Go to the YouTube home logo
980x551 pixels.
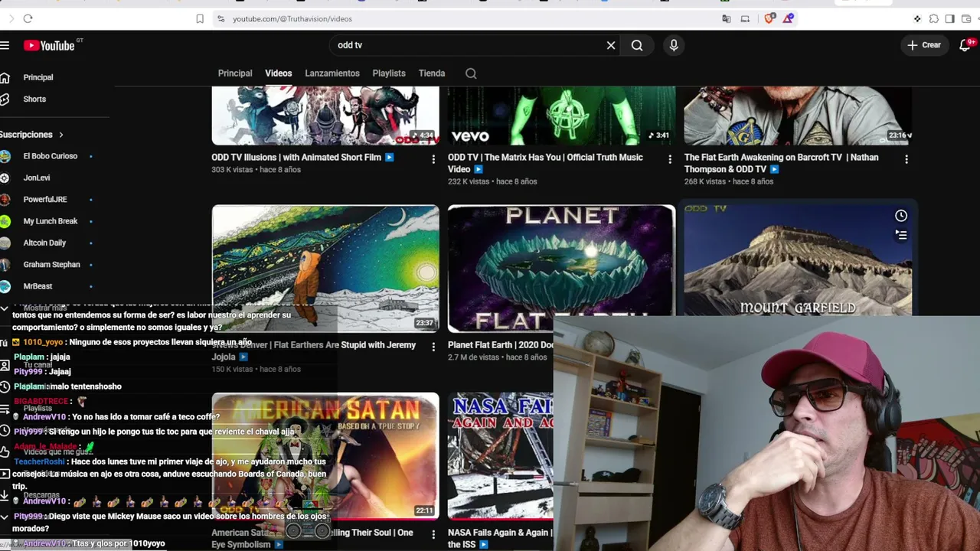coord(48,45)
